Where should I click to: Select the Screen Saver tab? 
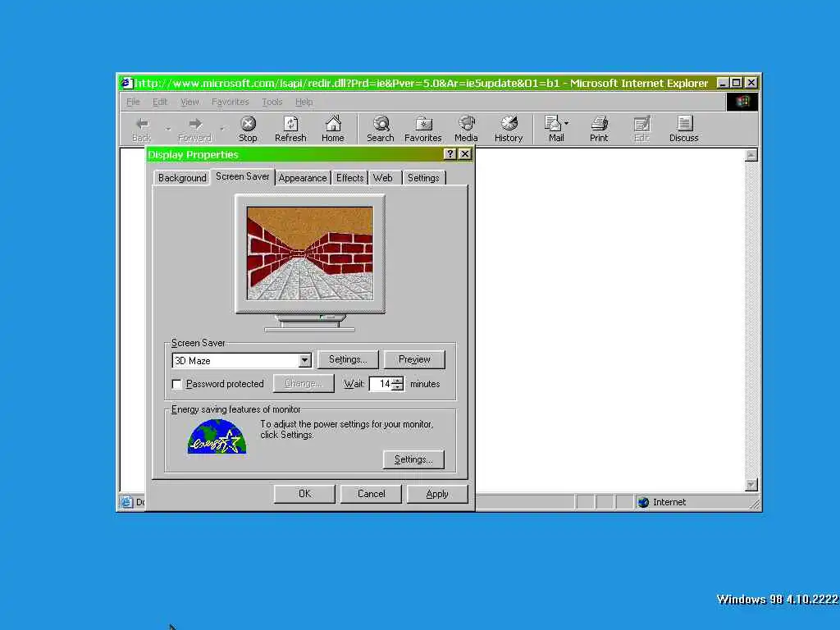click(x=243, y=176)
